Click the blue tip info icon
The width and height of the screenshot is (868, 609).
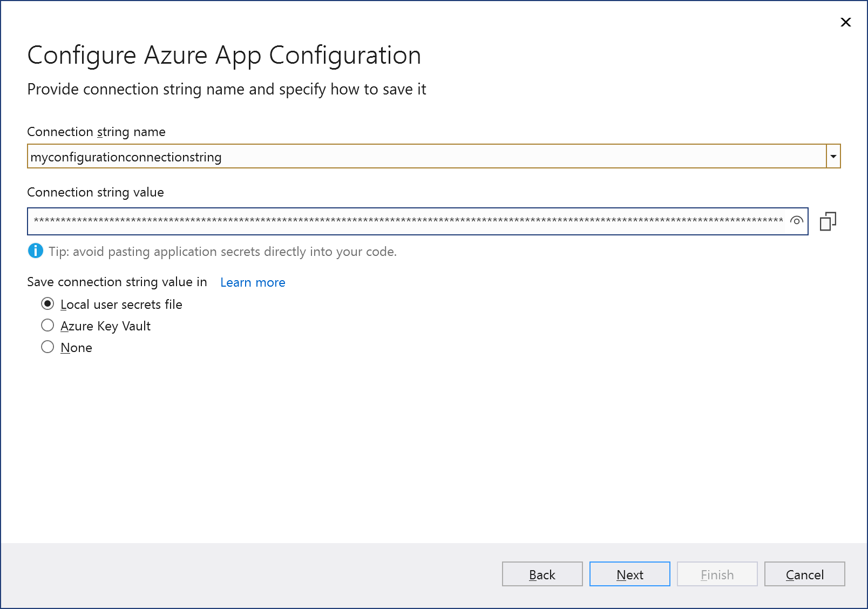point(35,251)
